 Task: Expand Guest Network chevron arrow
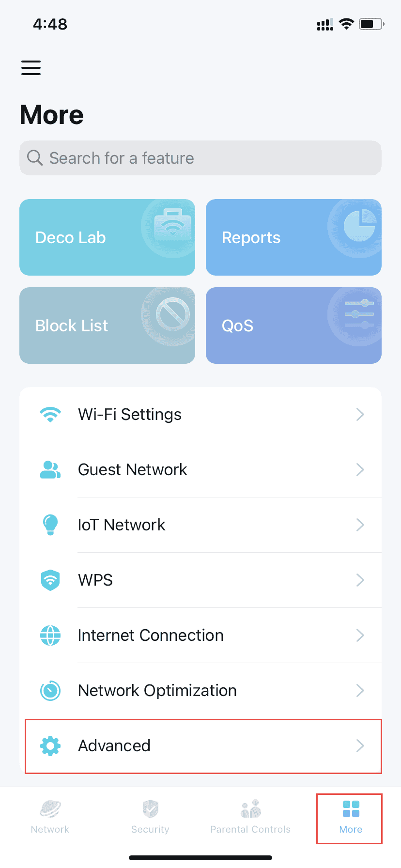360,470
